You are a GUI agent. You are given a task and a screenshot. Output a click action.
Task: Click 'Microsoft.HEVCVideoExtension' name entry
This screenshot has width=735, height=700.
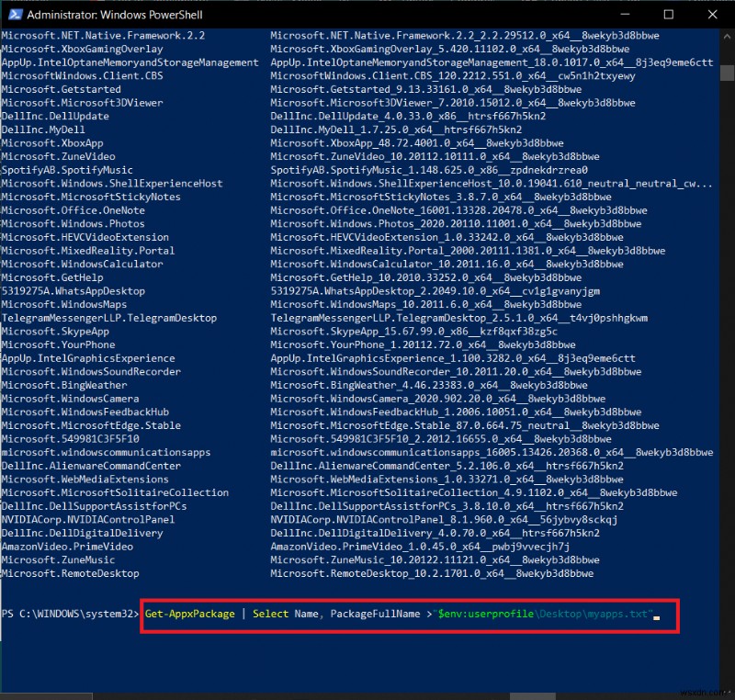point(85,237)
